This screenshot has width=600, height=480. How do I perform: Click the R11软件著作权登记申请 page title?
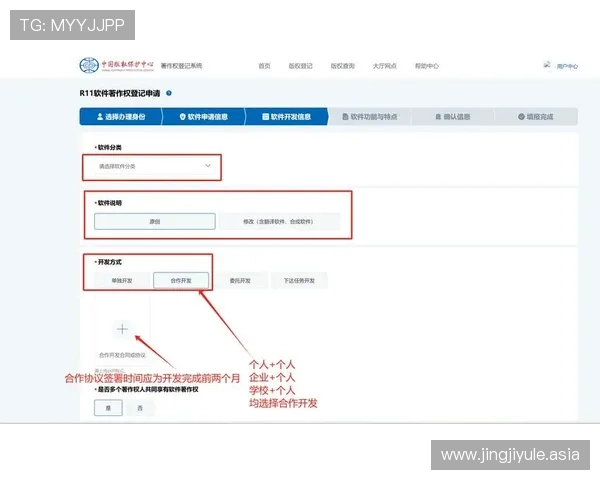[120, 93]
